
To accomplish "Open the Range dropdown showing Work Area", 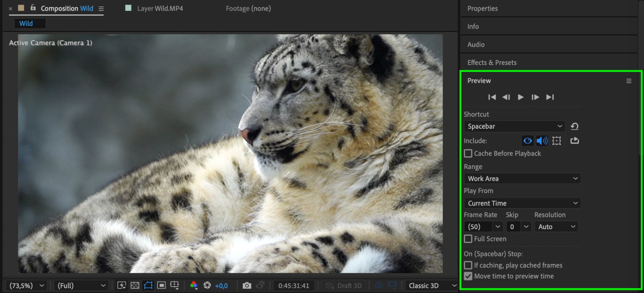I will [x=522, y=179].
